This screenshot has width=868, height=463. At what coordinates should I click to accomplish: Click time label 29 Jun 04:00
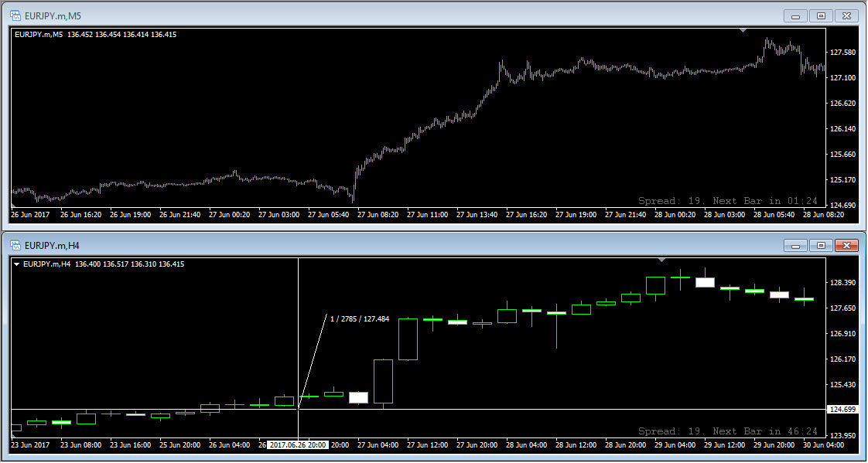[675, 444]
